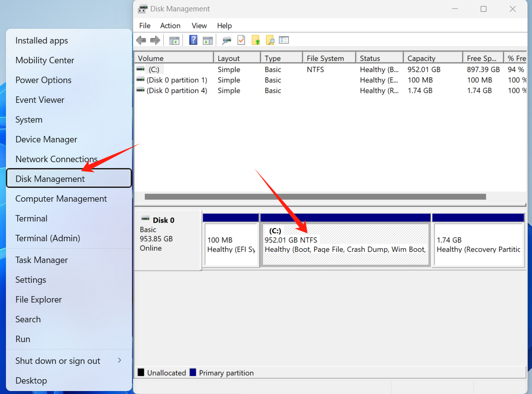Open the View menu
Viewport: 532px width, 394px height.
point(199,26)
